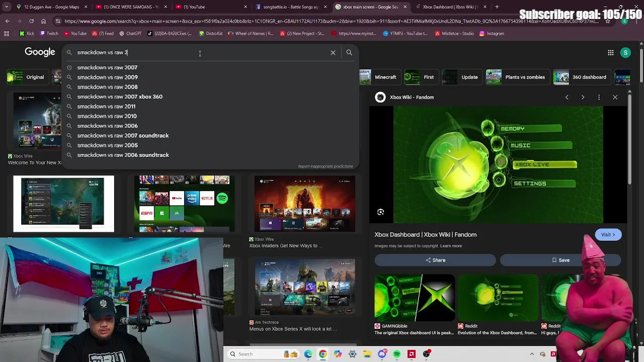Viewport: 644px width, 362px height.
Task: Share the previewed image
Action: (435, 260)
